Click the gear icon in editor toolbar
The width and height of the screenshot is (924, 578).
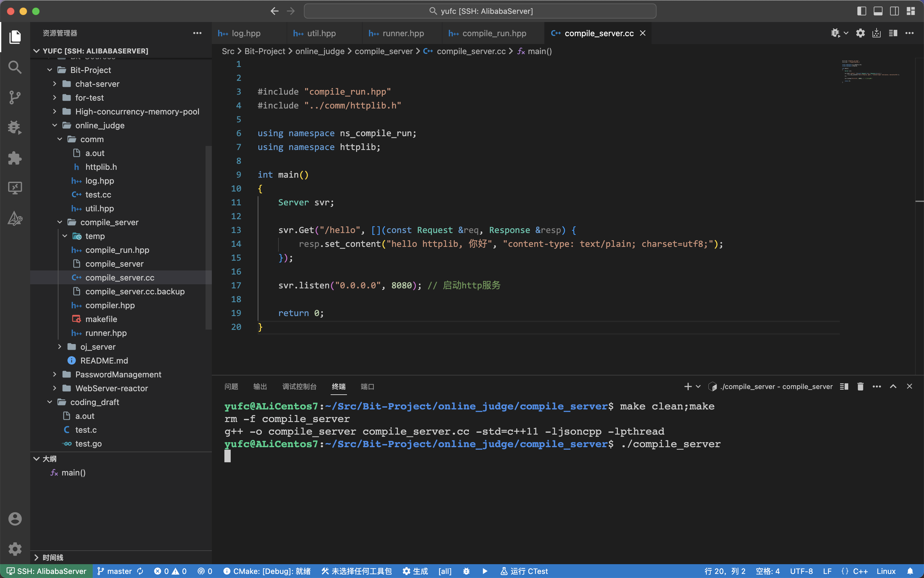[x=860, y=33]
